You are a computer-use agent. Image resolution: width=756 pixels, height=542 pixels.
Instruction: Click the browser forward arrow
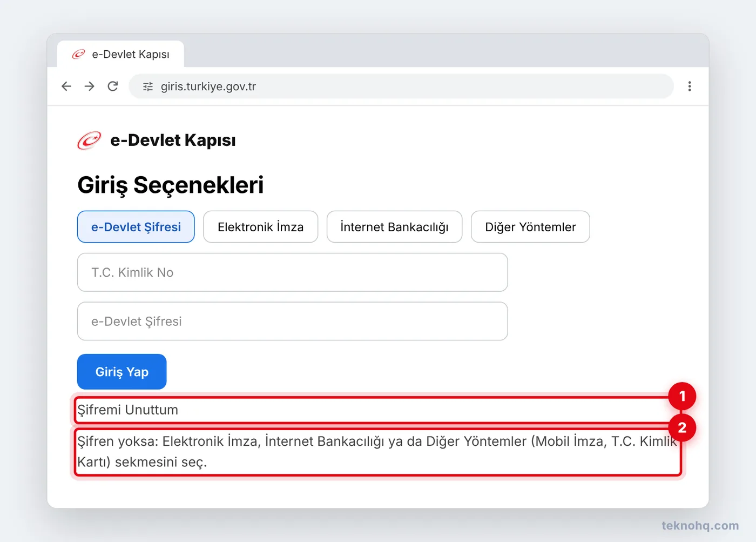click(90, 86)
